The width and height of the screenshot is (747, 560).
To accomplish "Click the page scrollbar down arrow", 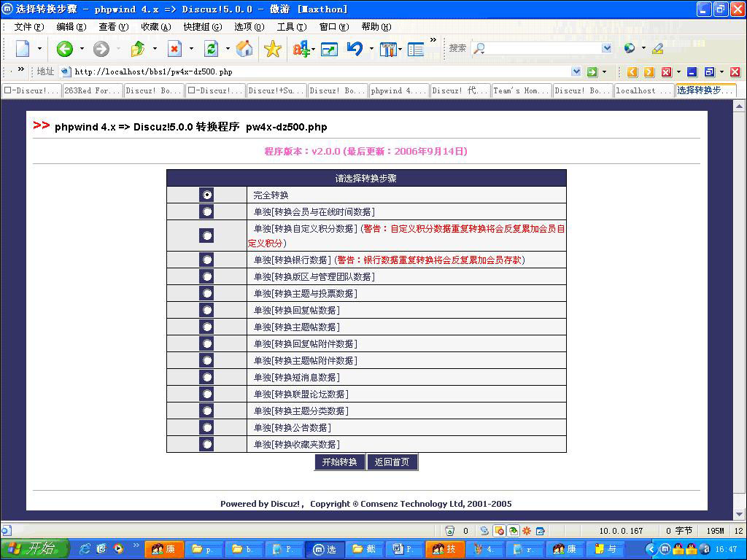I will point(739,514).
